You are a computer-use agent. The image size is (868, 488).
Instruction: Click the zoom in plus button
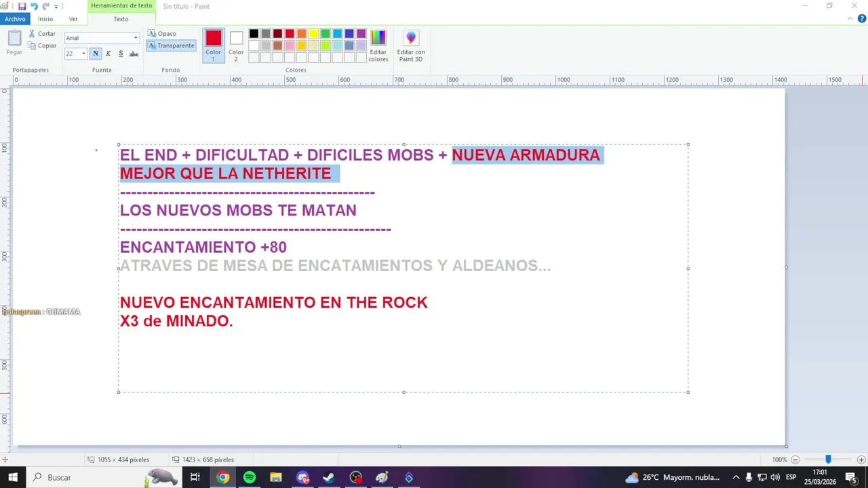pyautogui.click(x=861, y=460)
